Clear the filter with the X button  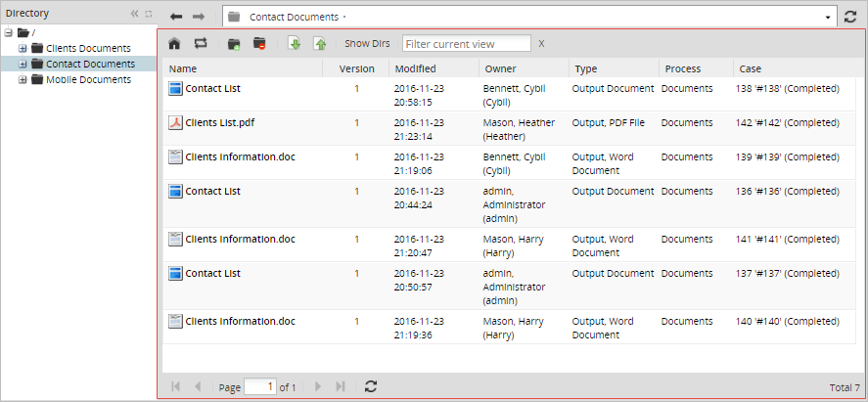click(542, 44)
